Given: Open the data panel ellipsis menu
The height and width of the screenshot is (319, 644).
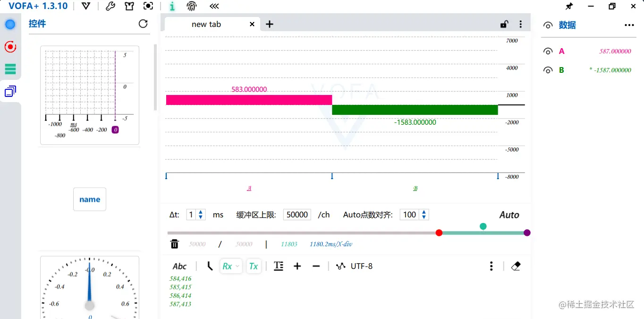Looking at the screenshot, I should tap(629, 25).
